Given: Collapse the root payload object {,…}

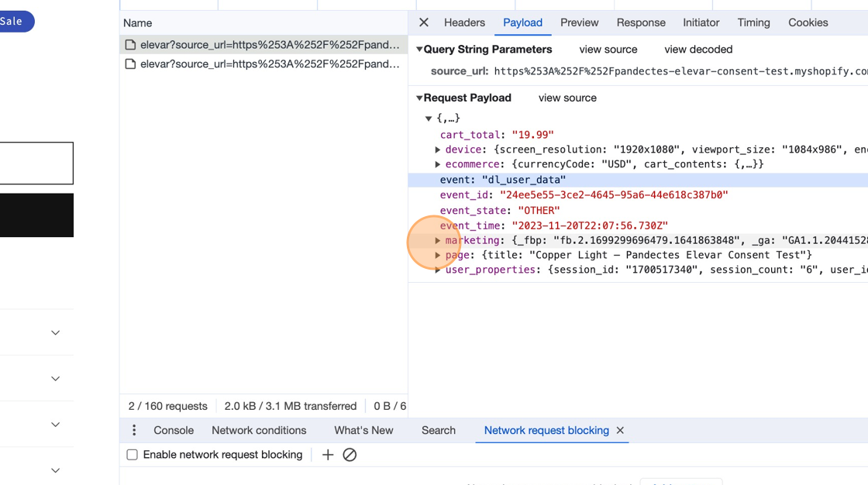Looking at the screenshot, I should click(x=428, y=119).
